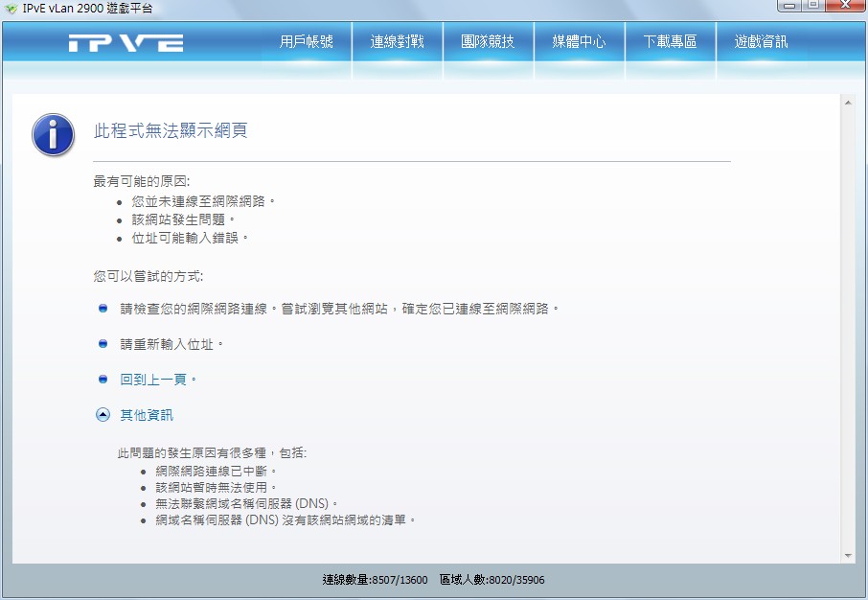868x600 pixels.
Task: Click the blue information icon
Action: 53,134
